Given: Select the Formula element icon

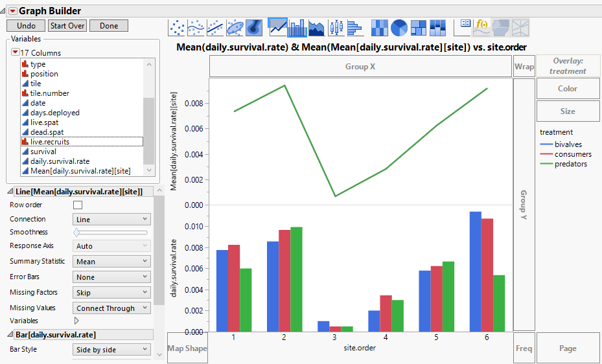Looking at the screenshot, I should [x=482, y=28].
